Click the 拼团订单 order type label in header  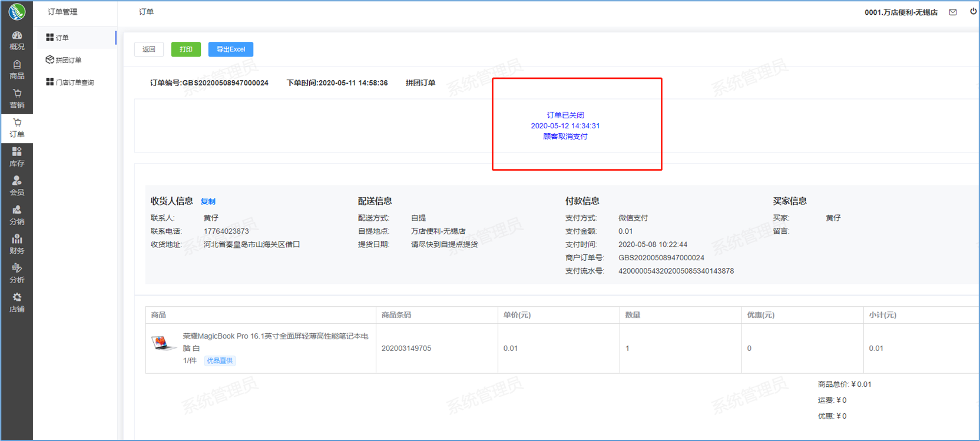(x=421, y=83)
